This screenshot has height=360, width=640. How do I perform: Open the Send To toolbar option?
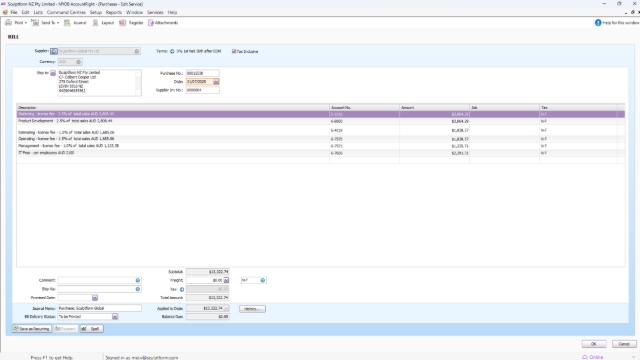click(45, 23)
